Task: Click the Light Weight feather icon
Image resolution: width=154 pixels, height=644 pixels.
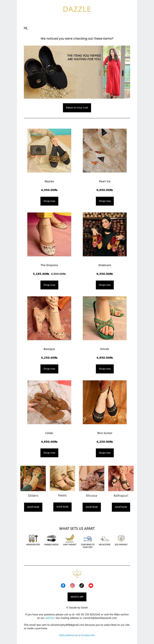Action: [70, 538]
